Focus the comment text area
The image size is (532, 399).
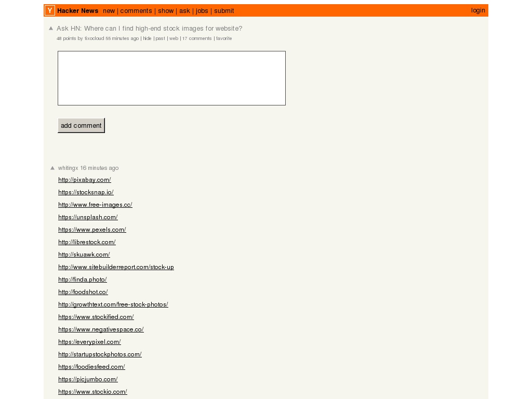(x=171, y=78)
